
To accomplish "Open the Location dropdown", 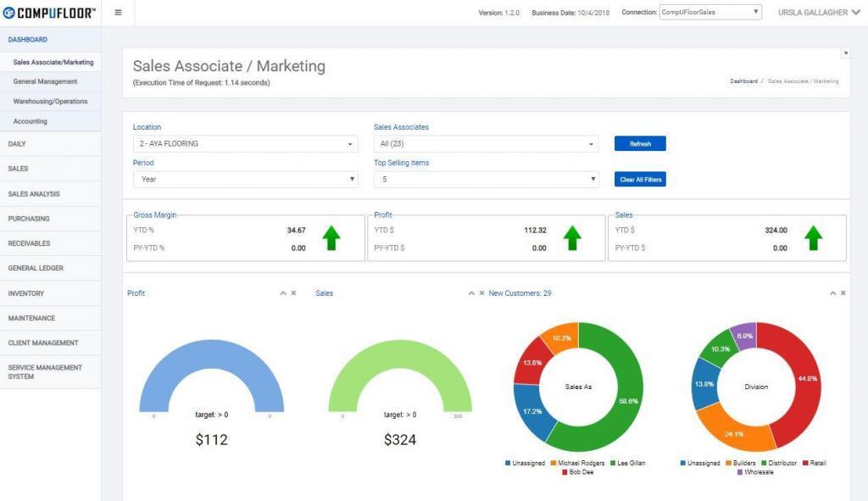I will (244, 143).
